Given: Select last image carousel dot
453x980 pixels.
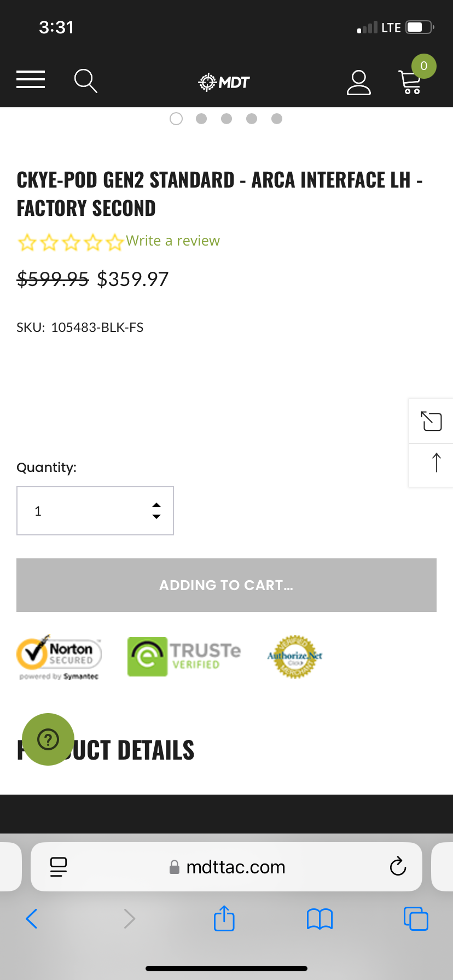Looking at the screenshot, I should pos(277,119).
